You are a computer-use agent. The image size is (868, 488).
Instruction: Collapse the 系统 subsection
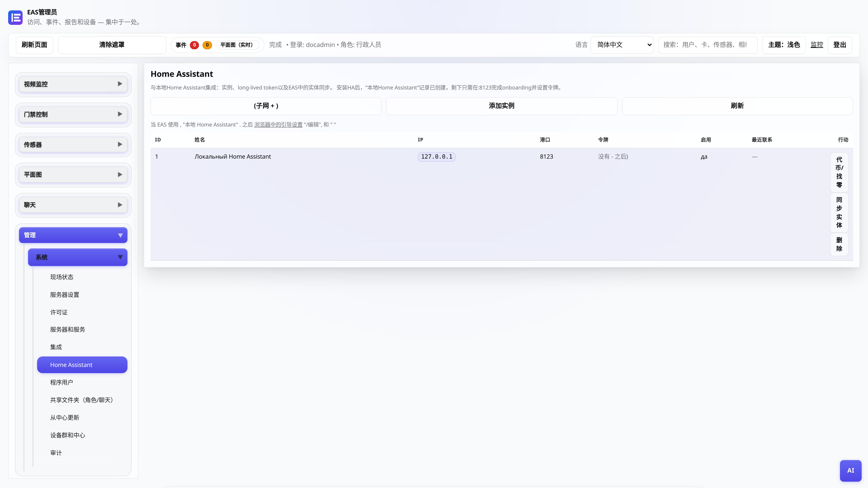tap(78, 257)
